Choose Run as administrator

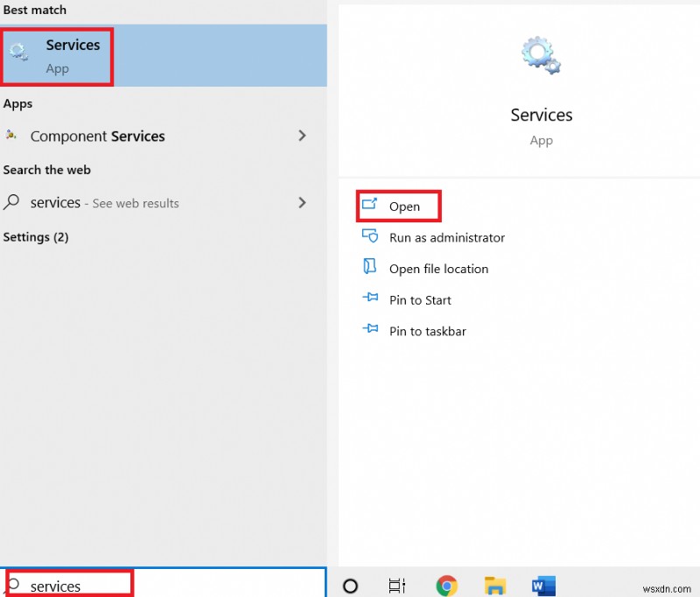tap(447, 237)
